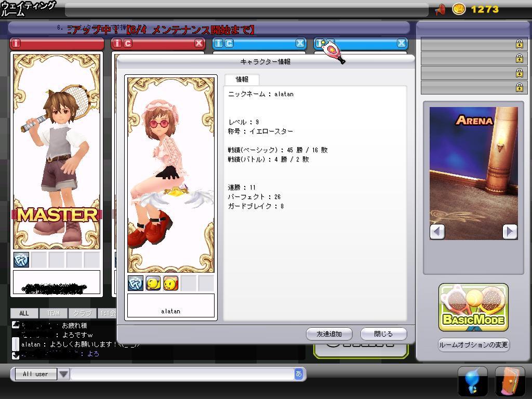Click the blue character icon at bottom right
This screenshot has height=399, width=532.
pos(472,381)
